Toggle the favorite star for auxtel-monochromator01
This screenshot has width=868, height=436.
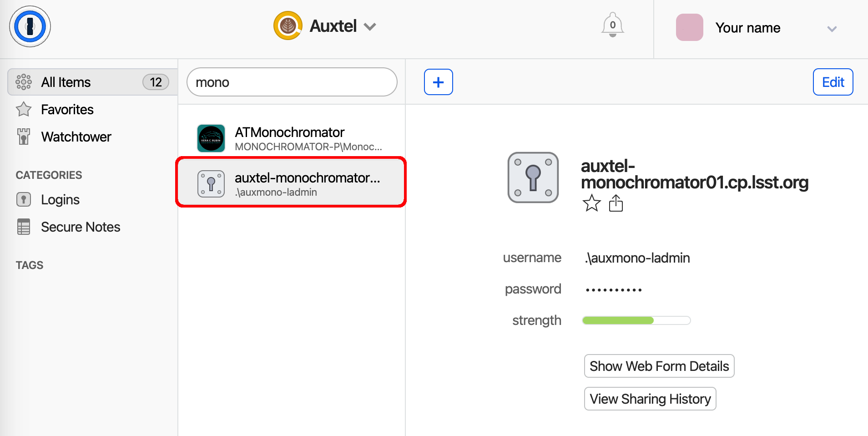[592, 203]
